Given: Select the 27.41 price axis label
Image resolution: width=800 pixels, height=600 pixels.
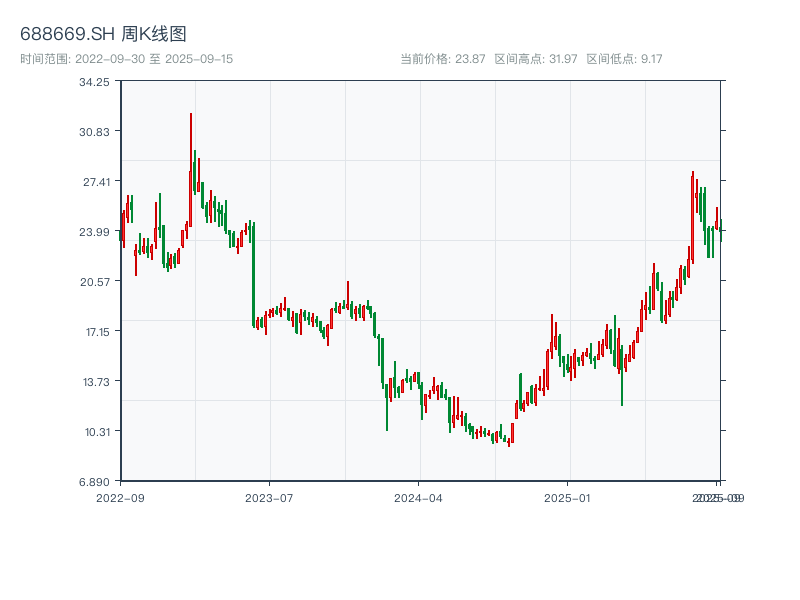Looking at the screenshot, I should click(95, 182).
